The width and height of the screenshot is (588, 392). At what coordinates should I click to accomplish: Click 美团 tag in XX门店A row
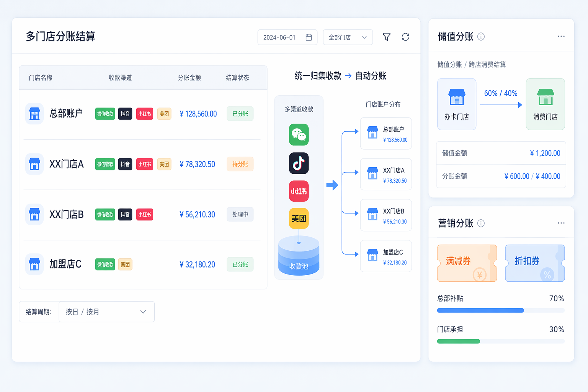click(x=164, y=164)
